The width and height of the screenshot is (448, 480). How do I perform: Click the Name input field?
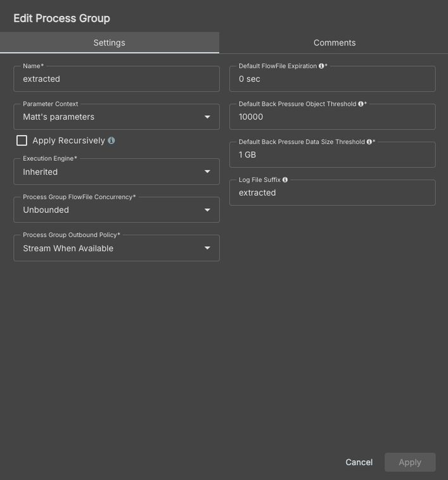[x=117, y=79]
